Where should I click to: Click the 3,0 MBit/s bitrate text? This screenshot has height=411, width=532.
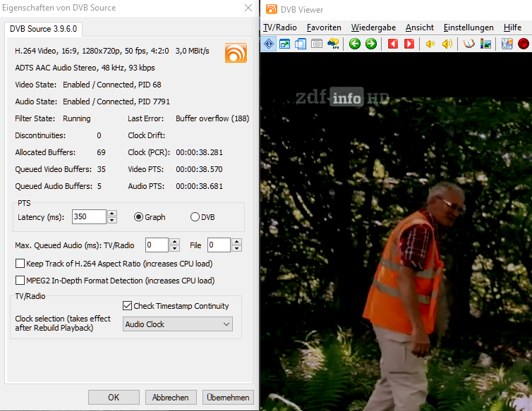pos(193,51)
